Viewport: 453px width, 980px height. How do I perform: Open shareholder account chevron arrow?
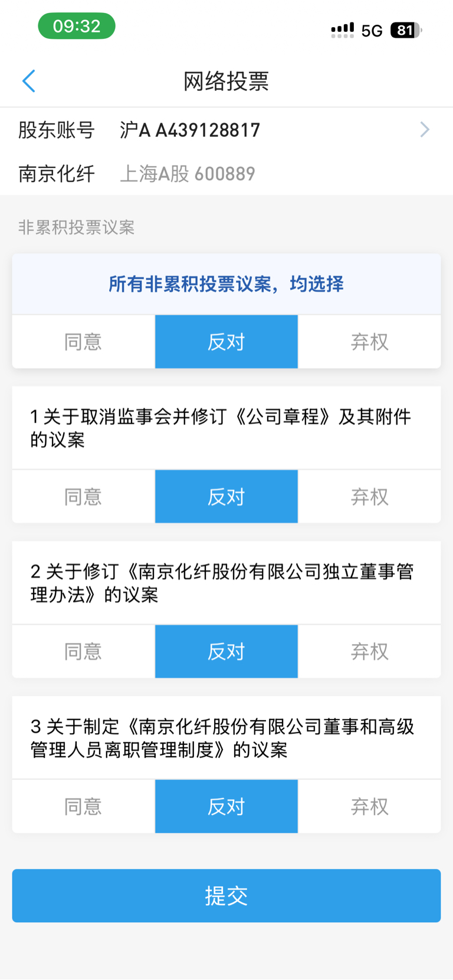click(x=425, y=130)
